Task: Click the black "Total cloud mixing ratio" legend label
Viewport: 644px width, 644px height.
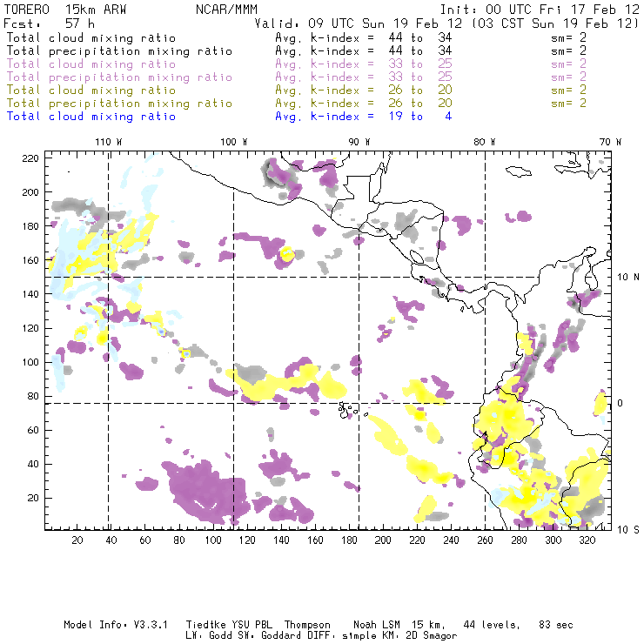Action: (x=91, y=37)
